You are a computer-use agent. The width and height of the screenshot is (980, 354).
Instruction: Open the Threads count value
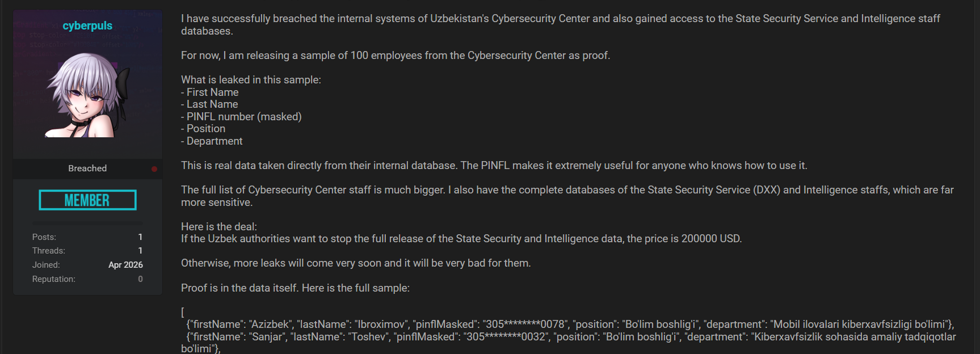click(140, 251)
